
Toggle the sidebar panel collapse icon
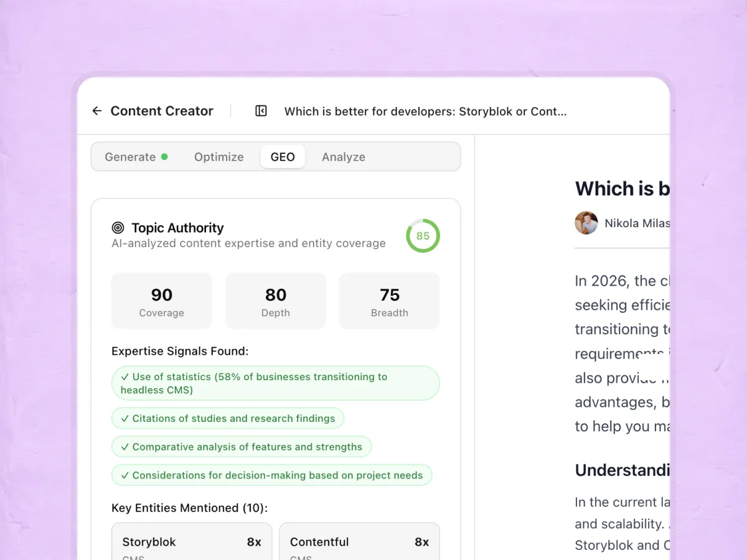click(261, 111)
